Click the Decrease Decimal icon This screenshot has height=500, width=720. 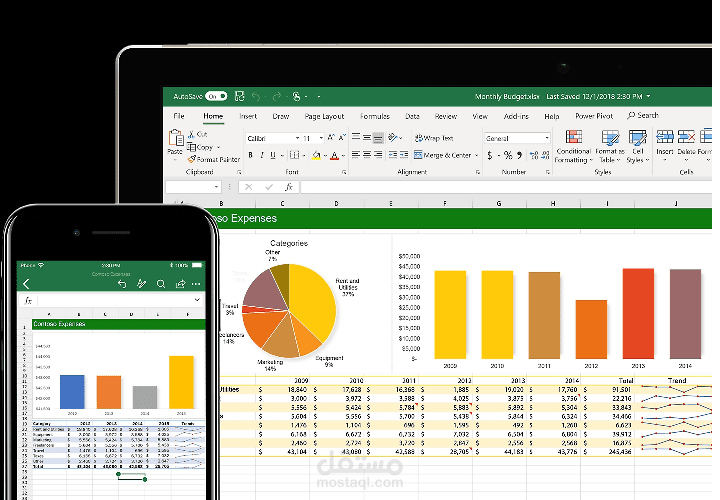click(x=545, y=155)
